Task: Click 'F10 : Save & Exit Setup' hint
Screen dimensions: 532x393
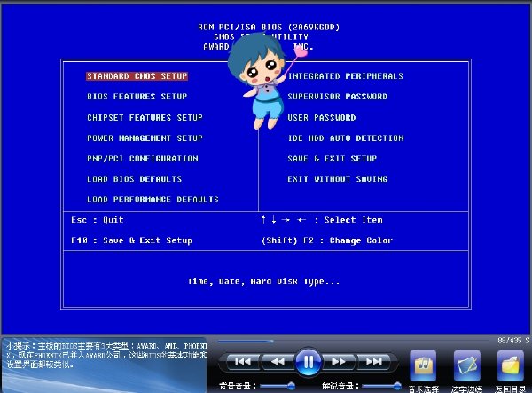Action: (x=131, y=240)
